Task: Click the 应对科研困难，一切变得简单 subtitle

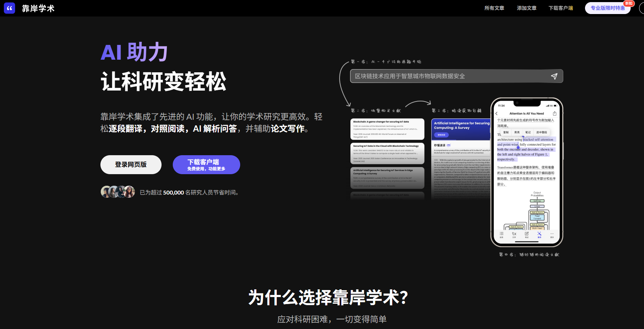Action: click(x=332, y=319)
